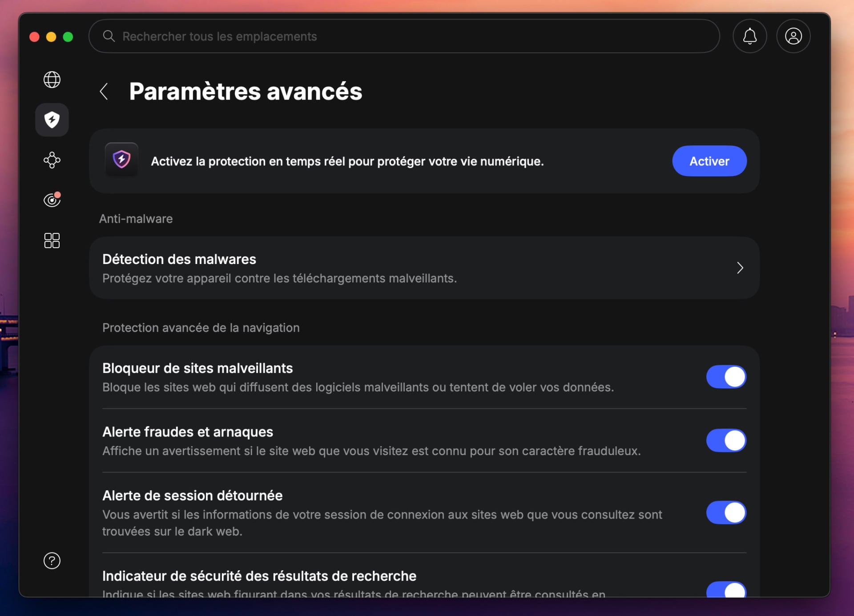Click the Activer button
Screen dimensions: 854x616
pos(709,161)
